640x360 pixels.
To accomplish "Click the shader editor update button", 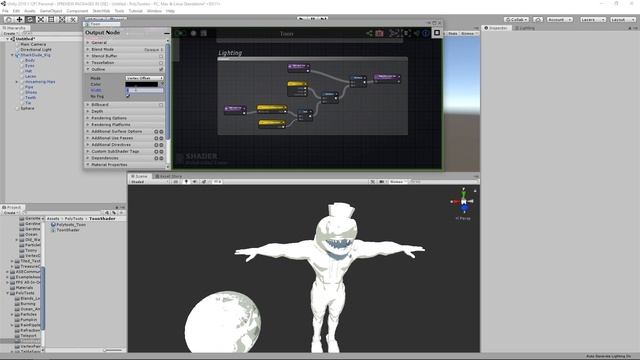I will click(180, 33).
